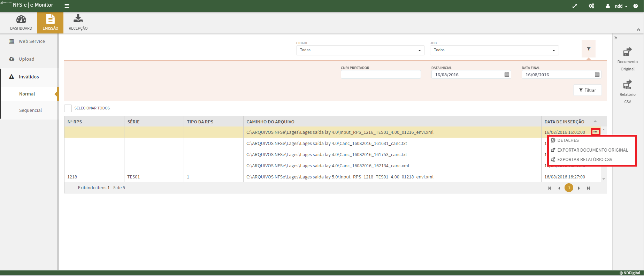The height and width of the screenshot is (276, 644).
Task: Open the Dashboard gauge icon
Action: click(21, 20)
